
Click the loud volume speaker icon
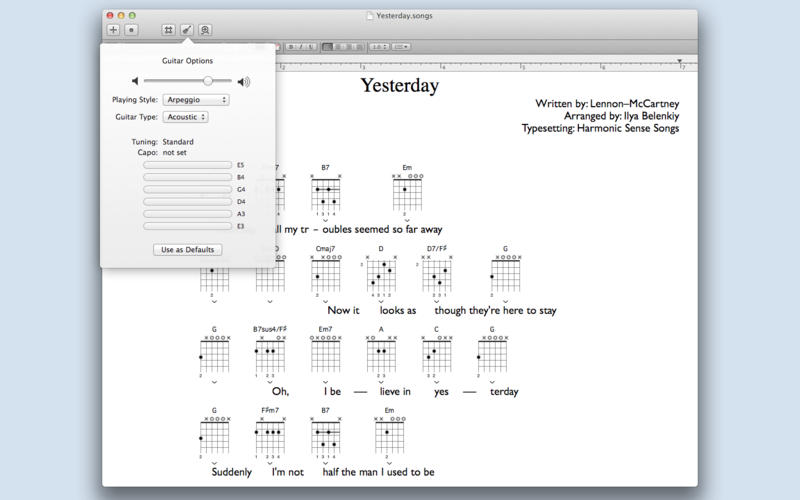(244, 82)
